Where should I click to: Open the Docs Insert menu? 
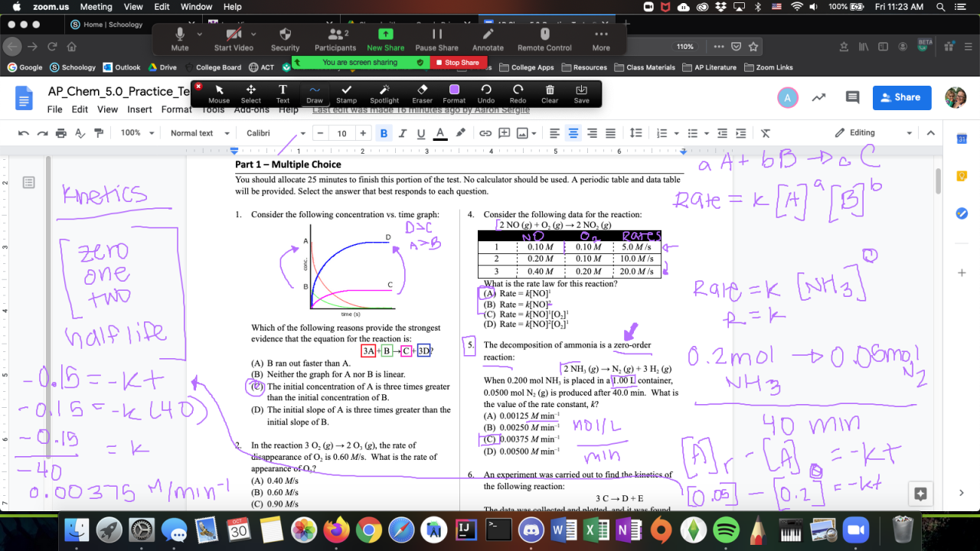point(139,109)
